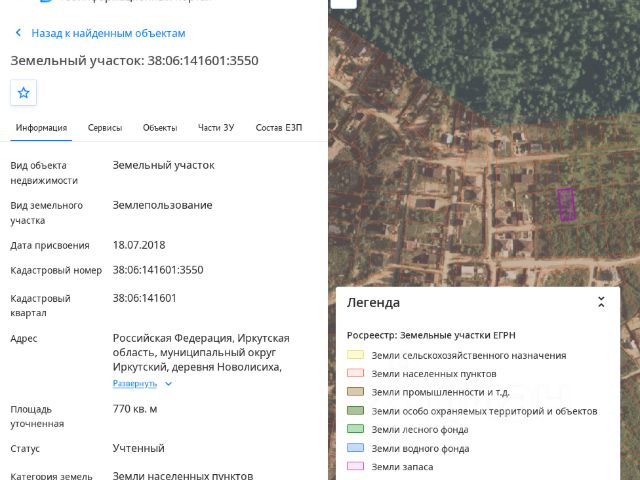Click the favorite star icon button
Viewport: 640px width, 480px height.
pyautogui.click(x=23, y=93)
